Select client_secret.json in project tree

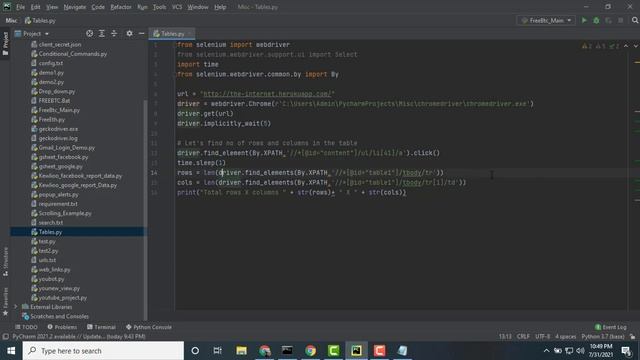[60, 44]
